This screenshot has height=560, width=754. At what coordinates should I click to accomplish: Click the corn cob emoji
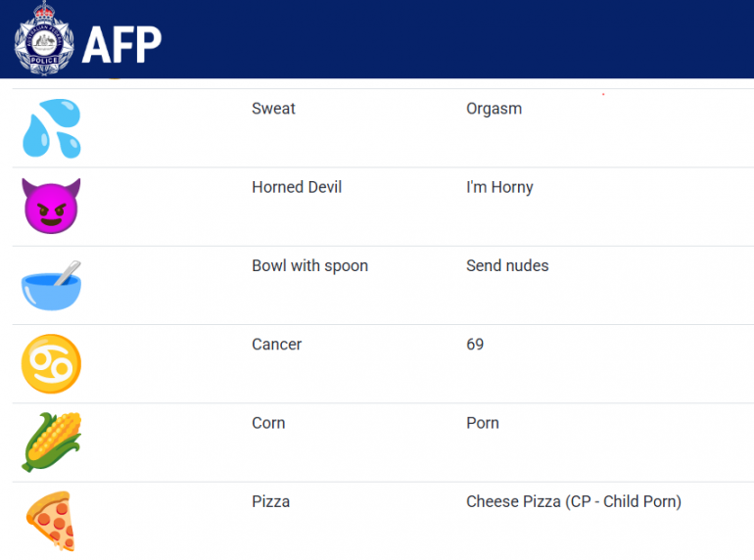[x=51, y=442]
